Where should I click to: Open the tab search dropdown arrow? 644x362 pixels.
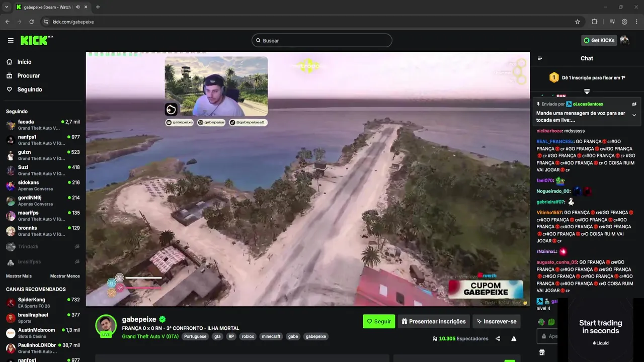(6, 7)
